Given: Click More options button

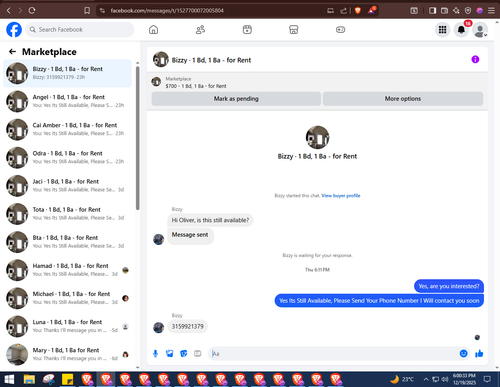Looking at the screenshot, I should coord(403,99).
